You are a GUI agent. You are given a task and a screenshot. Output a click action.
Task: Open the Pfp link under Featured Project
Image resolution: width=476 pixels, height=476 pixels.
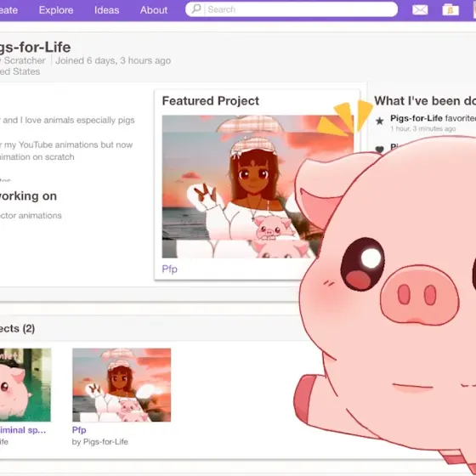coord(170,269)
